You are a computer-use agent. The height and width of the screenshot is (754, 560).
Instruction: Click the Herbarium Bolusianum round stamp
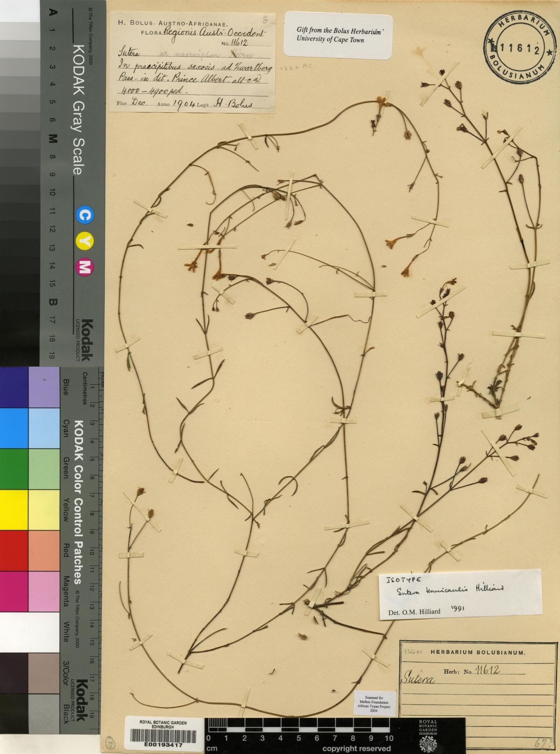[519, 49]
